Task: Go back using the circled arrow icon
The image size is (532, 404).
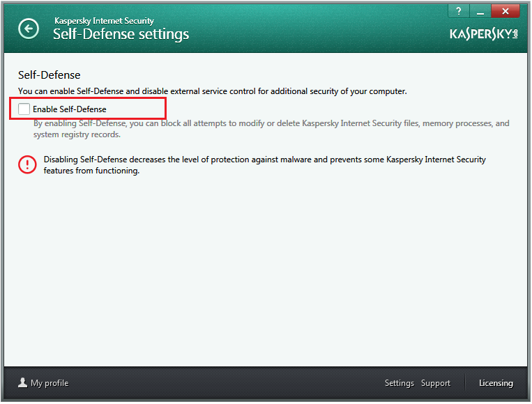Action: coord(29,29)
